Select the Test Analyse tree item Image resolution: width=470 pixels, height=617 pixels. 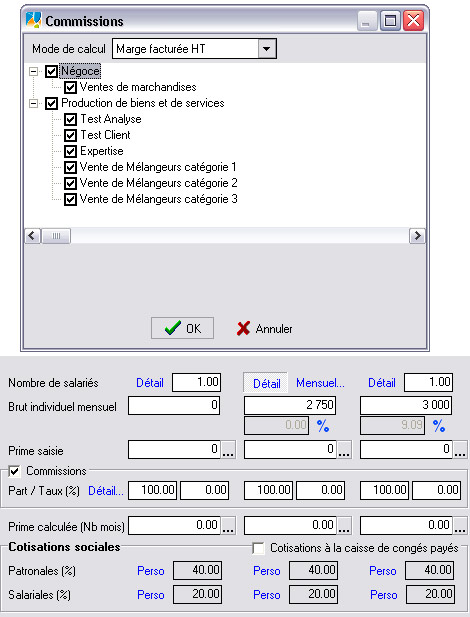[111, 119]
